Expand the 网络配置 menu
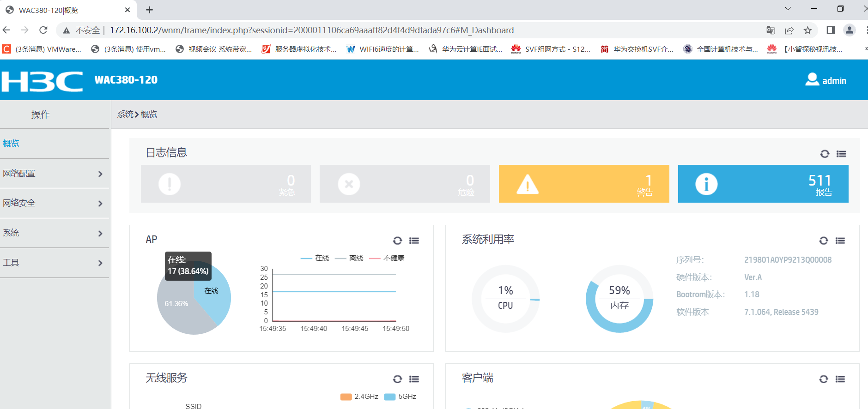Image resolution: width=868 pixels, height=409 pixels. click(55, 174)
